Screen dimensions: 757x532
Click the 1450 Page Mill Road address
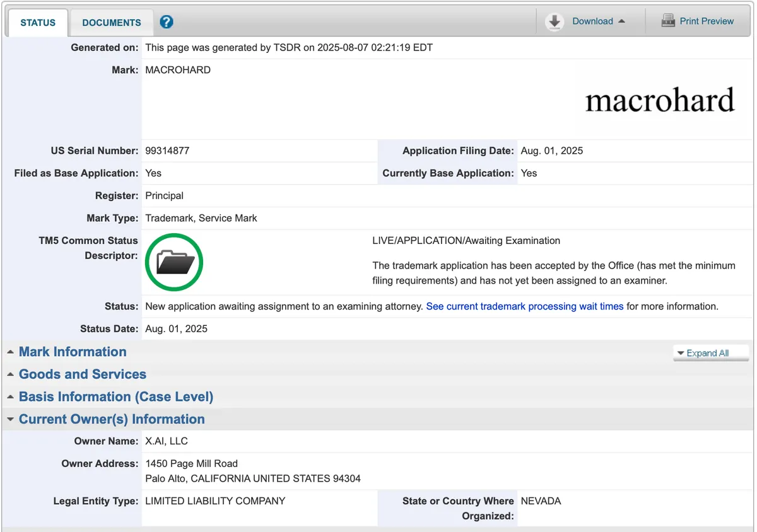191,463
